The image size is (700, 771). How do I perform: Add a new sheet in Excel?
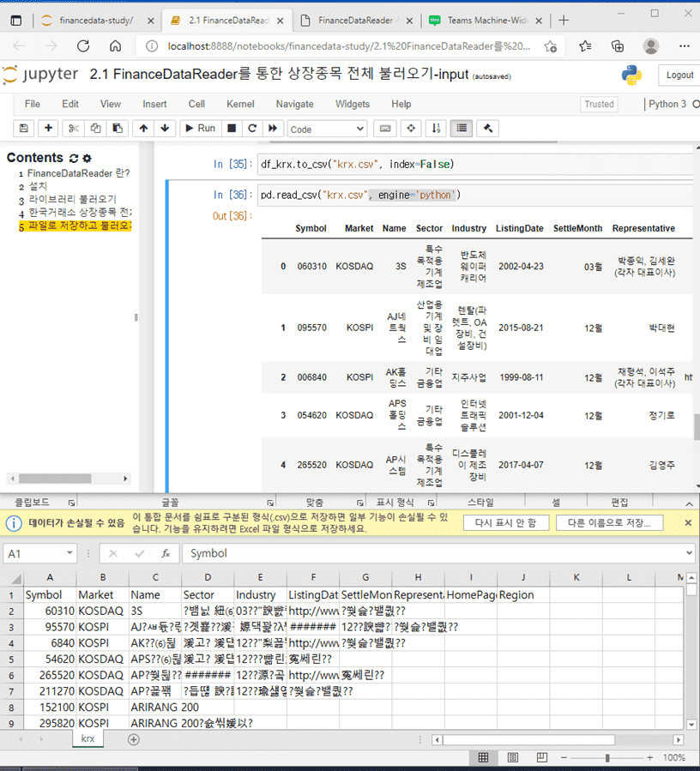[133, 739]
